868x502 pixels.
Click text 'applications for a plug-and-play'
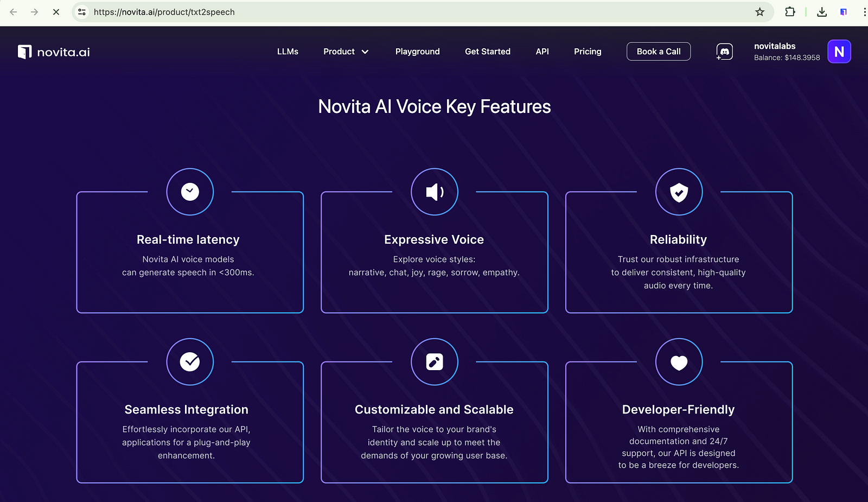click(x=187, y=442)
